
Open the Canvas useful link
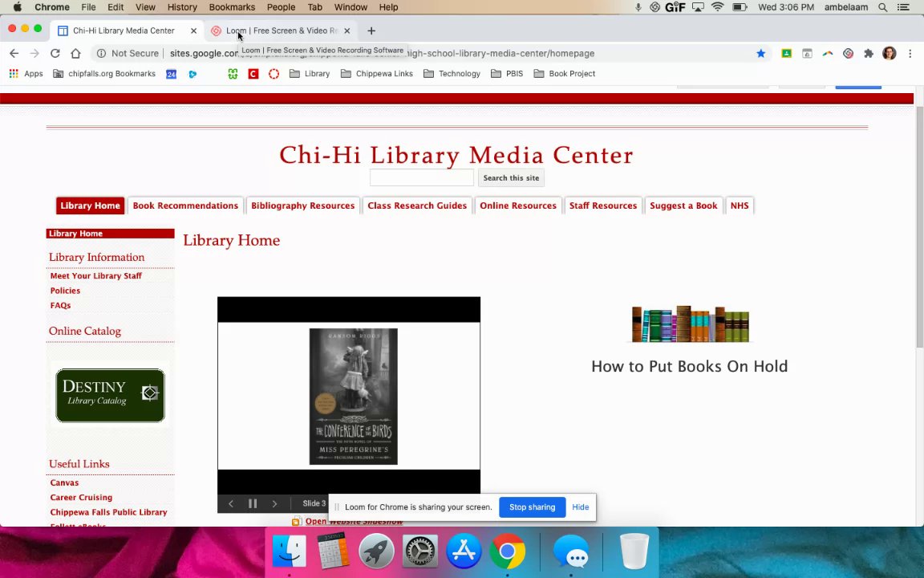(x=64, y=483)
